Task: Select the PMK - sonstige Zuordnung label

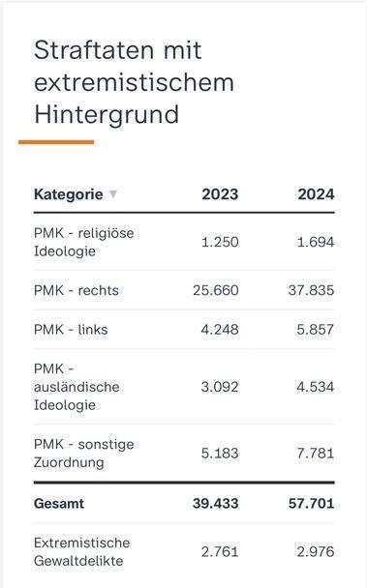Action: pyautogui.click(x=84, y=453)
